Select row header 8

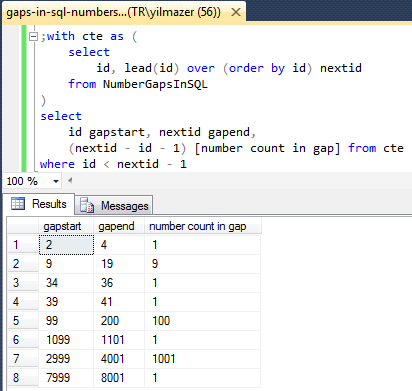[x=23, y=378]
